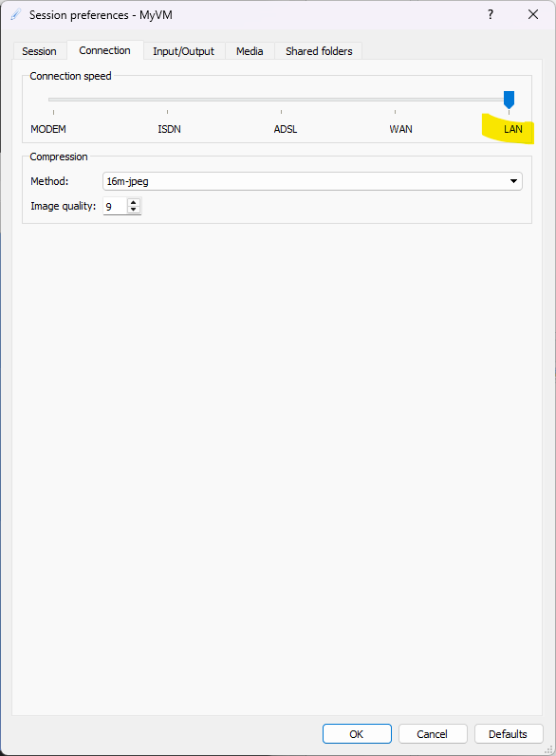Image resolution: width=556 pixels, height=756 pixels.
Task: Select the Shared folders tab
Action: 319,51
